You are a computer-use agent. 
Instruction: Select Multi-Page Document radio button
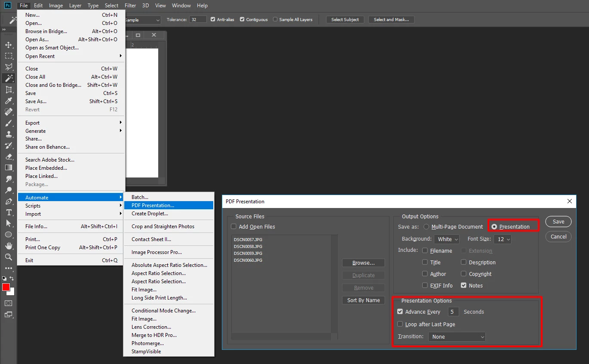426,227
